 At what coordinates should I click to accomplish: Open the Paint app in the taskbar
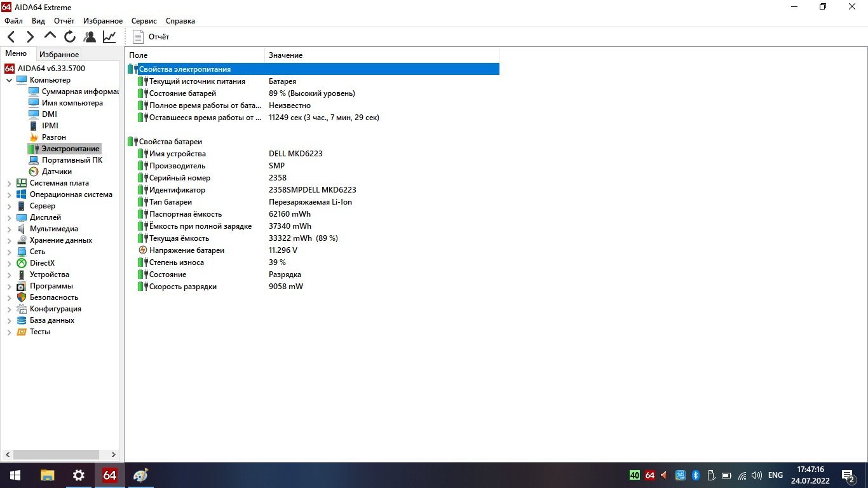(140, 475)
